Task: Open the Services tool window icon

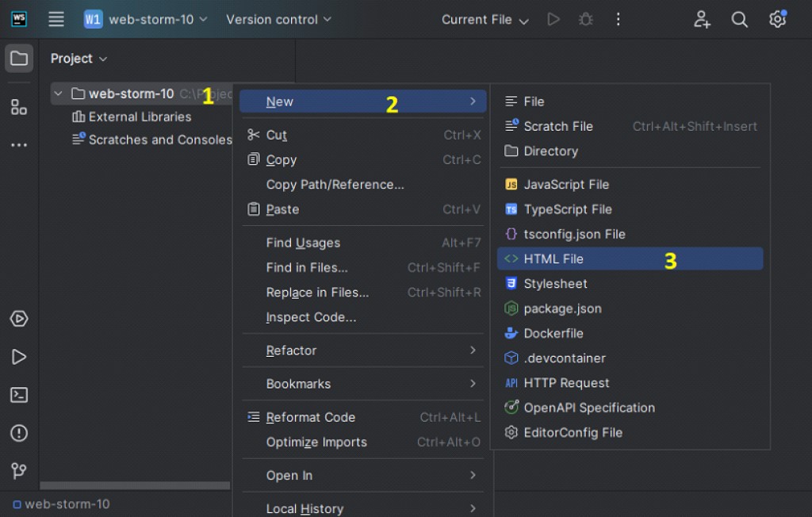Action: (x=19, y=319)
